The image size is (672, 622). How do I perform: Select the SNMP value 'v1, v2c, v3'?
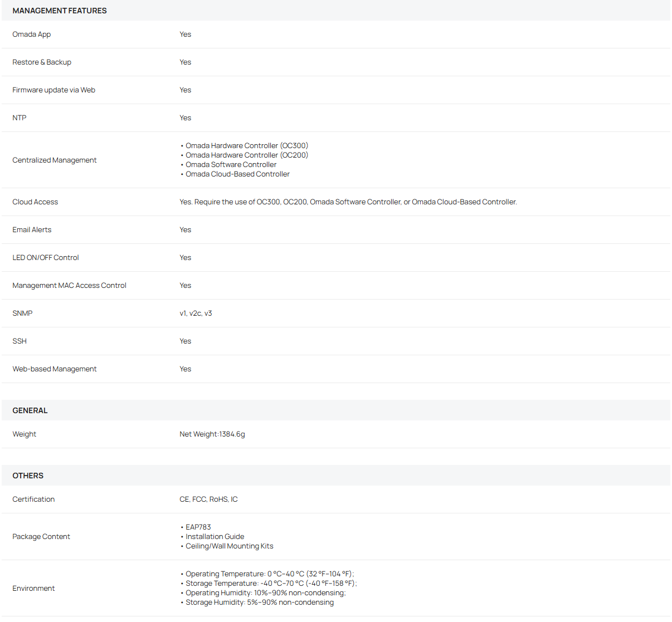pyautogui.click(x=196, y=314)
